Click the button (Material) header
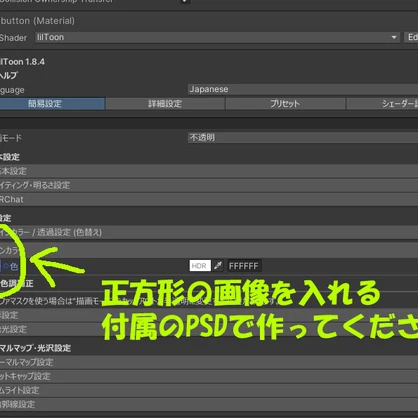 coord(37,21)
